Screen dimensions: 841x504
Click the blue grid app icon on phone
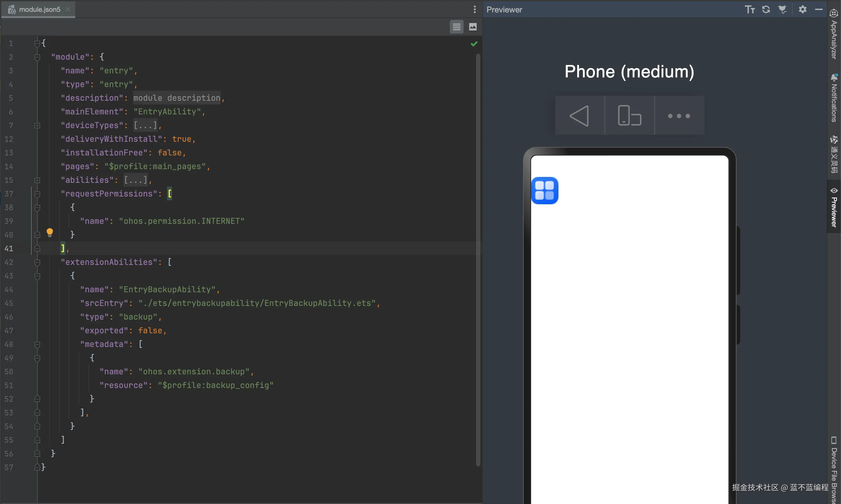[545, 191]
